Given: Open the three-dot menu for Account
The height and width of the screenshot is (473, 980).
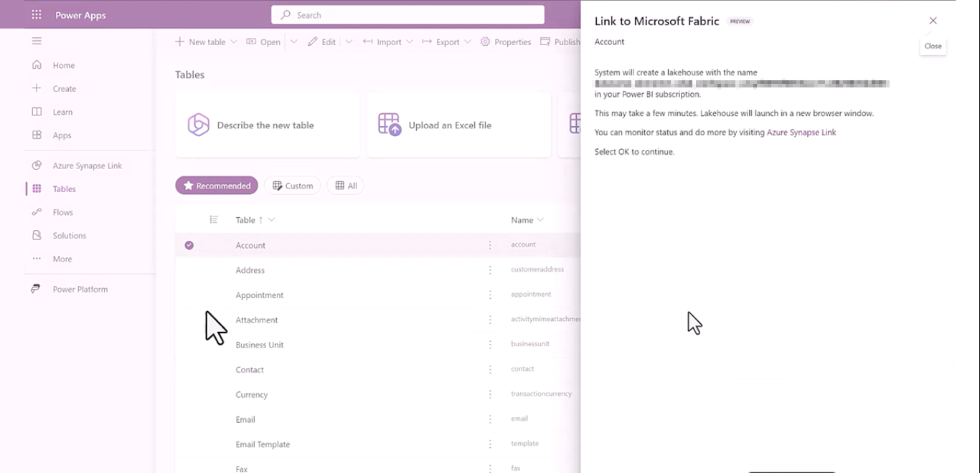Looking at the screenshot, I should pos(490,245).
